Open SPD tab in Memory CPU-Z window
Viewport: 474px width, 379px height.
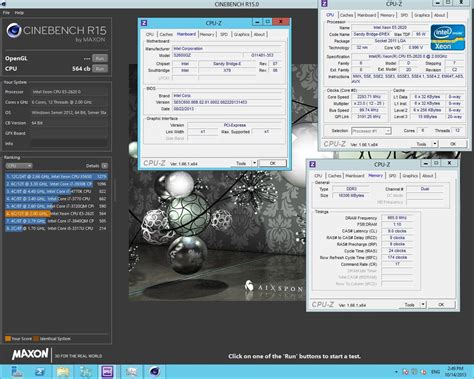tap(392, 176)
